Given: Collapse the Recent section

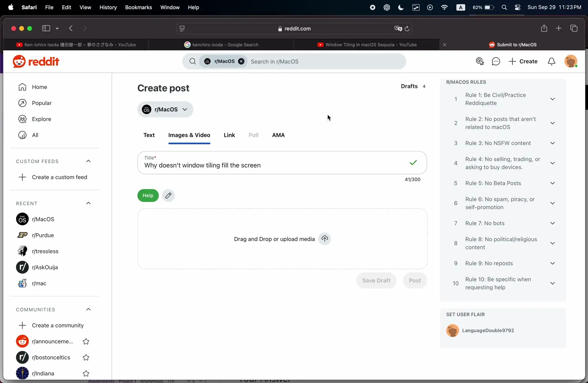Looking at the screenshot, I should pos(89,203).
